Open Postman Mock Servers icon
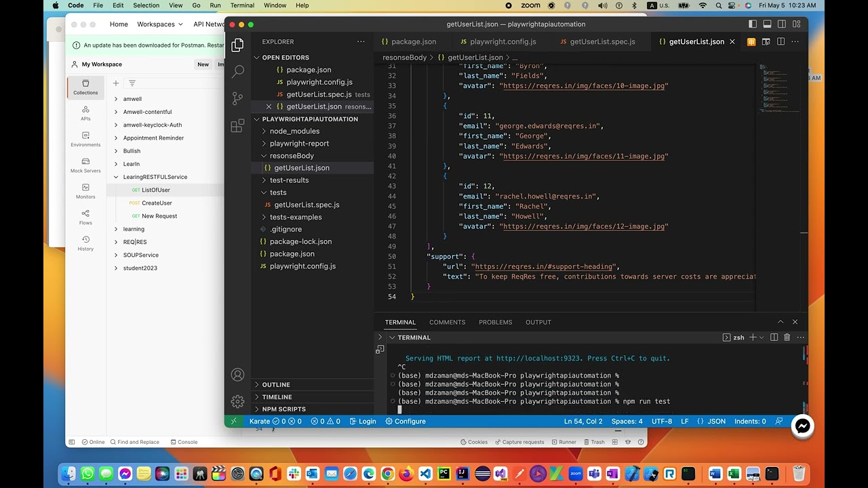The image size is (868, 488). (85, 165)
